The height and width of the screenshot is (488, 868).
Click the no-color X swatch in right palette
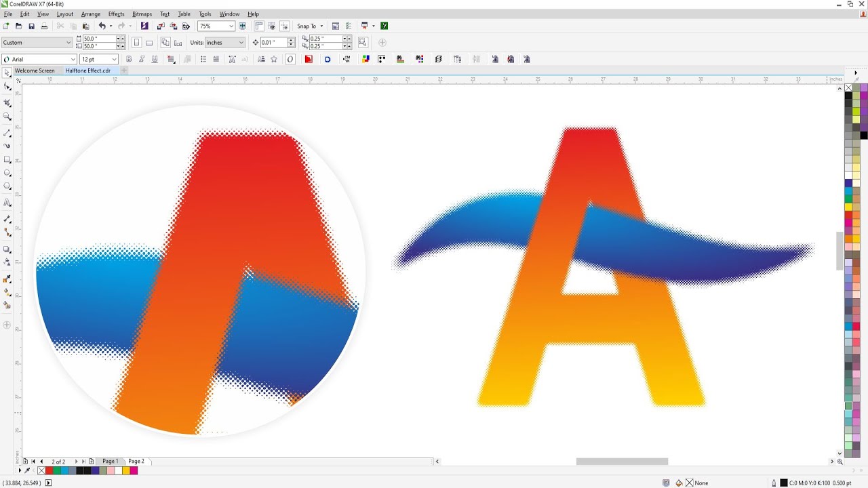point(848,87)
